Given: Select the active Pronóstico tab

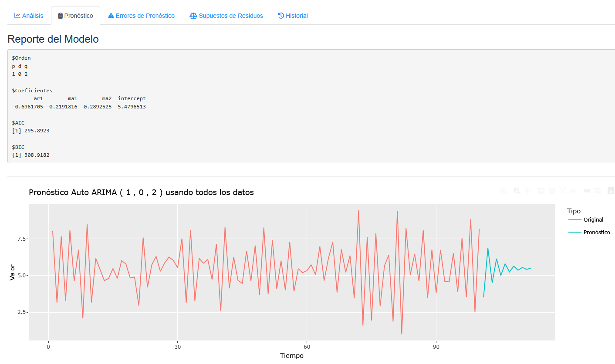Looking at the screenshot, I should (x=75, y=16).
